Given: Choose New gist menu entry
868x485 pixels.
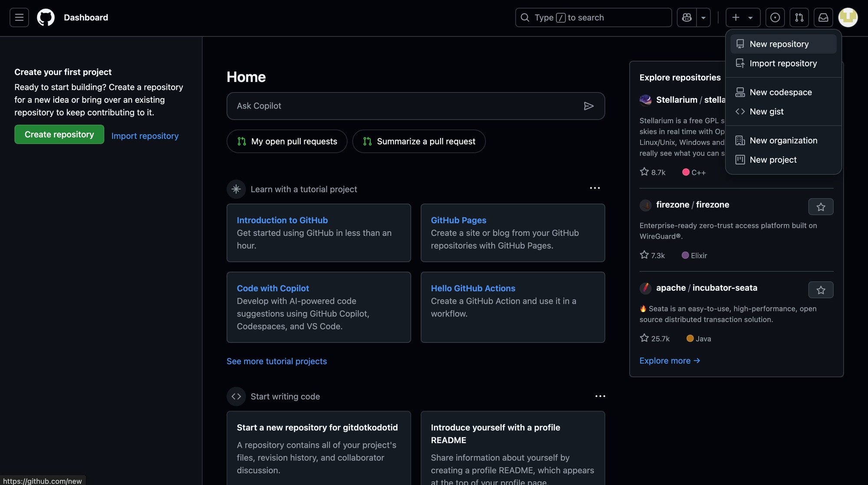Looking at the screenshot, I should point(766,111).
